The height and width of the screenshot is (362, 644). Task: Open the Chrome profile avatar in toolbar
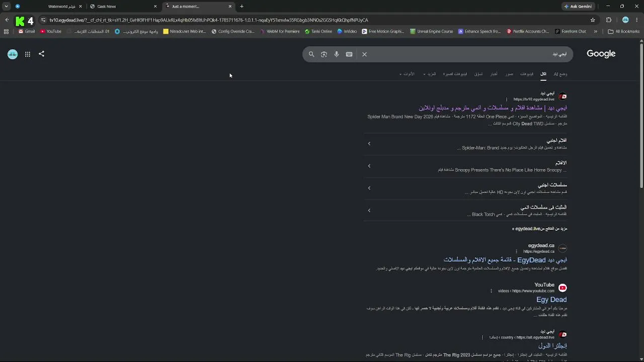pyautogui.click(x=625, y=20)
